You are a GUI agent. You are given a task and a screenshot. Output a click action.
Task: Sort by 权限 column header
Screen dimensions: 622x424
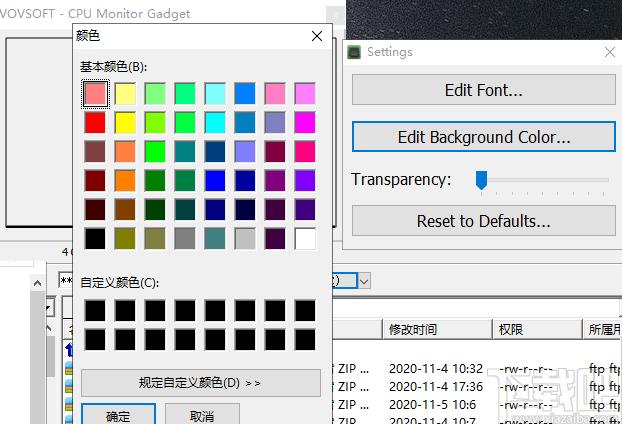[538, 329]
